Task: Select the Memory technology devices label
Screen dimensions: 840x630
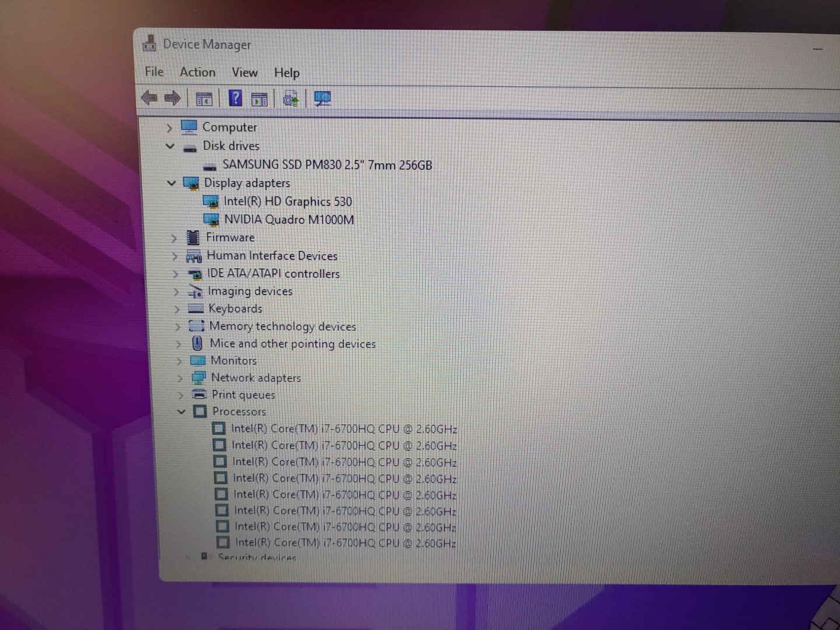Action: (282, 326)
